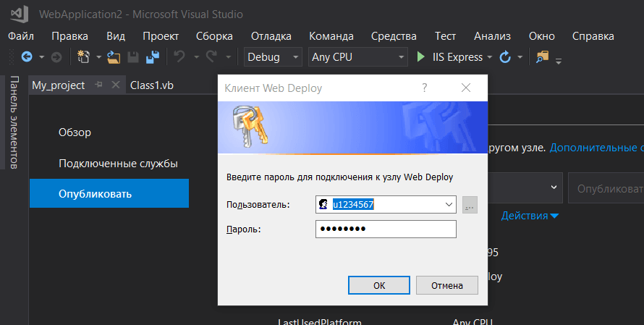
Task: Click the Опубликовать button behind the dialog
Action: [x=606, y=188]
